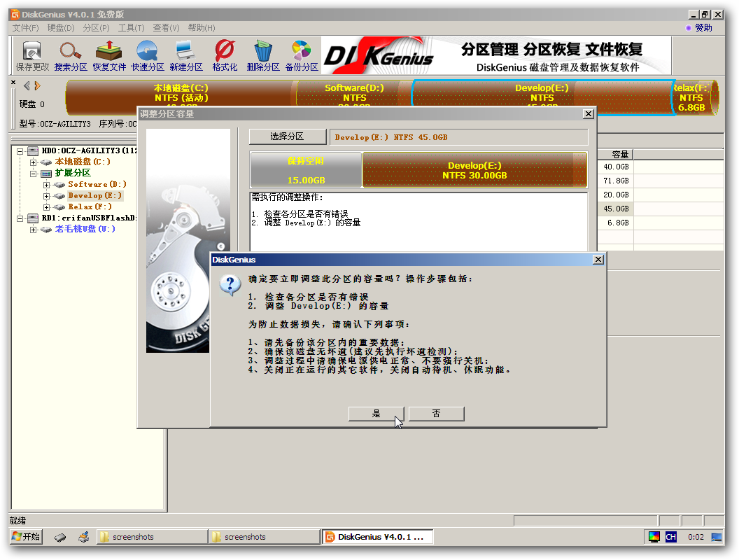Select 扩展分区 in the tree

coord(73,173)
